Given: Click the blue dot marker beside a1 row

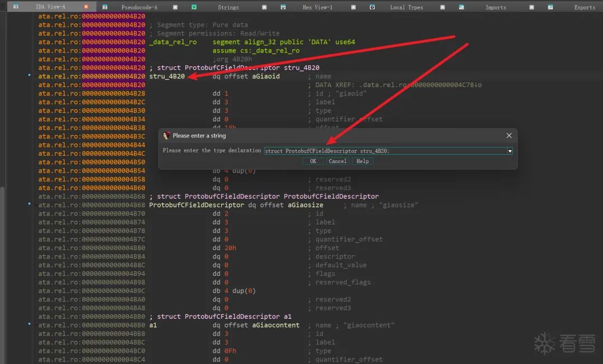Looking at the screenshot, I should pyautogui.click(x=29, y=324).
